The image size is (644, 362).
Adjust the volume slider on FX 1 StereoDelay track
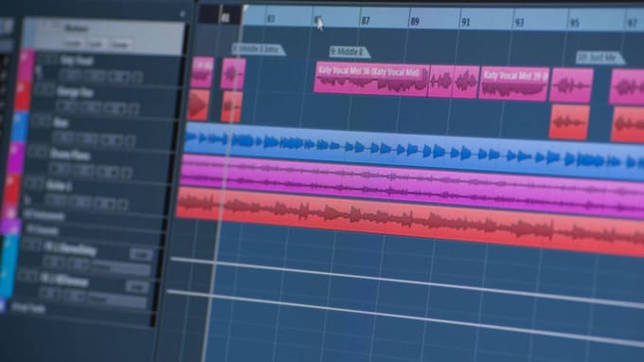(x=122, y=268)
